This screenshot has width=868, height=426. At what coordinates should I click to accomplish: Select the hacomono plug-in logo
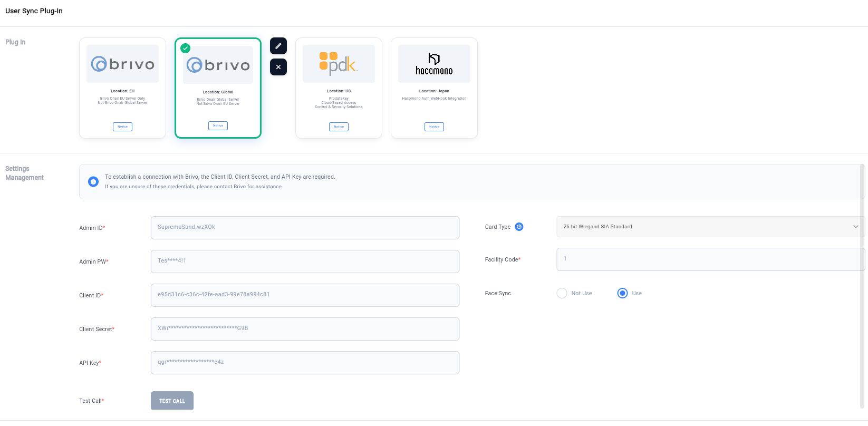point(434,64)
